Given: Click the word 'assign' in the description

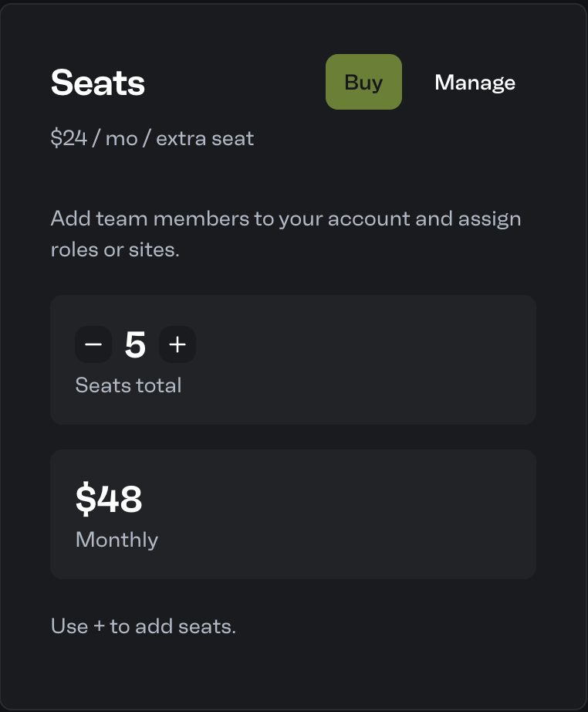Looking at the screenshot, I should point(489,220).
